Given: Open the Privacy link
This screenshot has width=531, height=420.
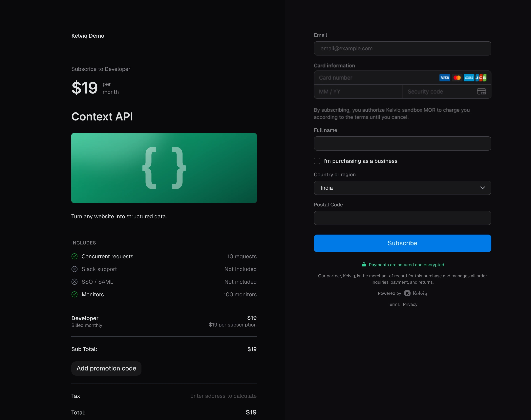Looking at the screenshot, I should click(410, 304).
